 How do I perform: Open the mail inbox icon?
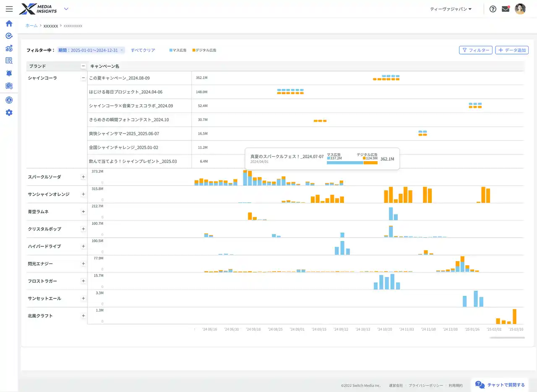click(506, 9)
